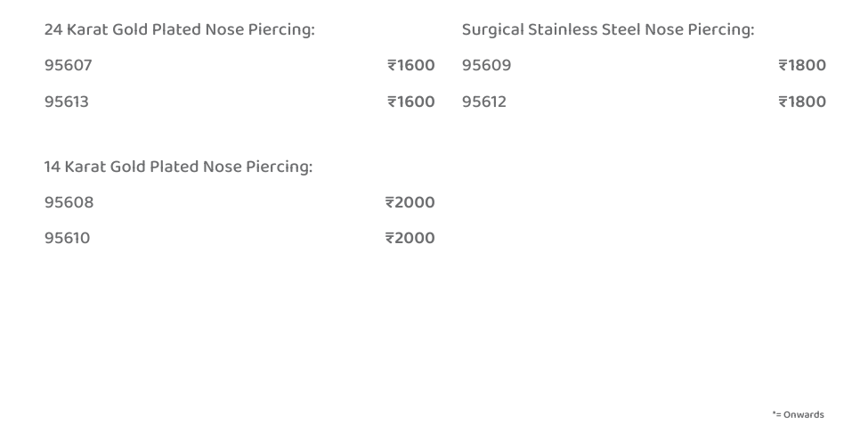Click the rupee symbol in the 95608 row
This screenshot has height=432, width=868.
390,202
